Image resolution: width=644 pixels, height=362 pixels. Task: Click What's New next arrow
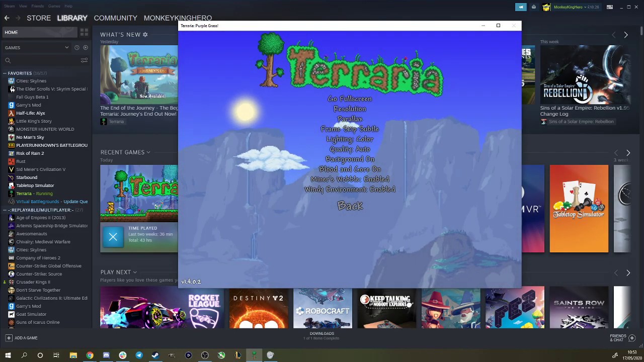626,35
